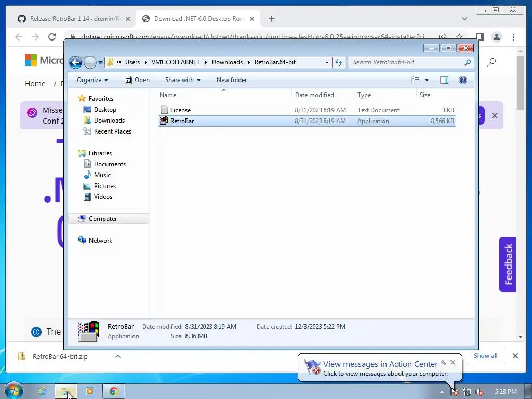Close the Download .NET 6.0 tab
The width and height of the screenshot is (532, 399).
point(252,19)
